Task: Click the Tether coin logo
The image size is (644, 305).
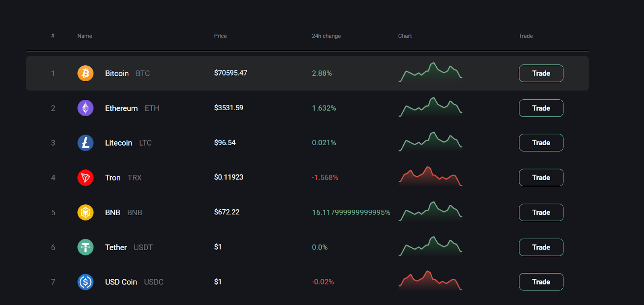Action: [85, 247]
